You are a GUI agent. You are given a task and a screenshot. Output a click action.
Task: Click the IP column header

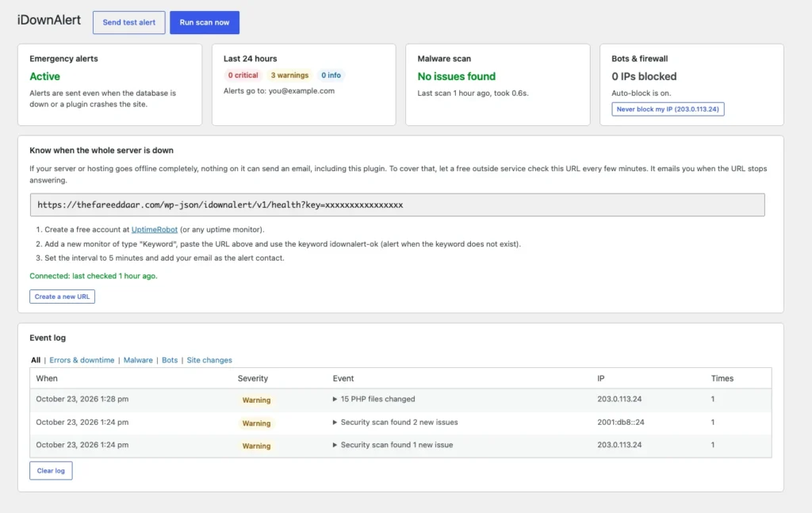(601, 378)
